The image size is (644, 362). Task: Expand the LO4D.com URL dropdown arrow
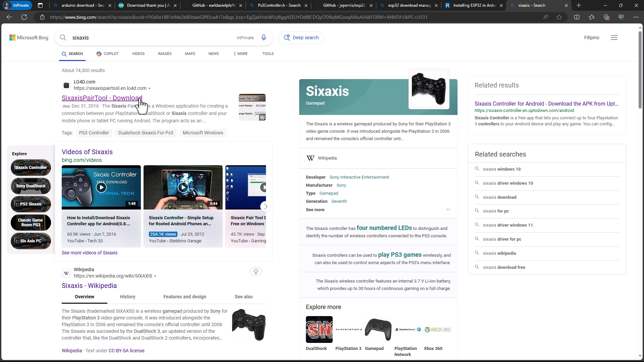pos(149,88)
